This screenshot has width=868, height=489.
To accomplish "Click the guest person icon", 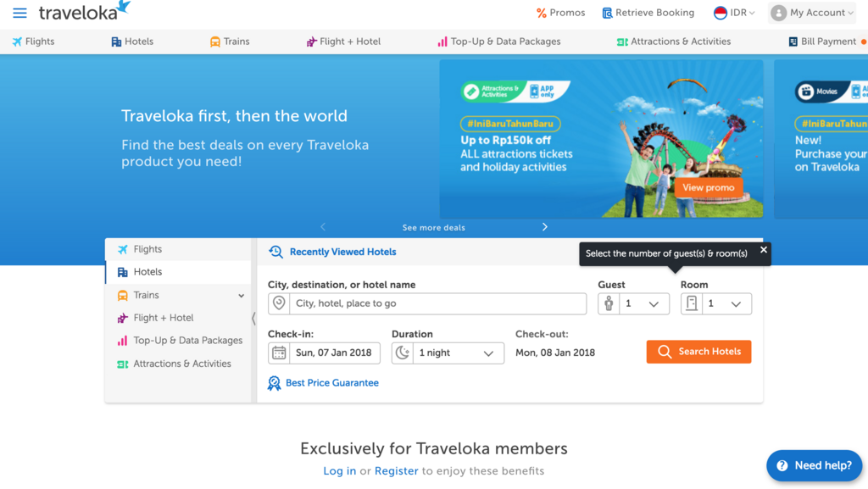I will click(609, 303).
